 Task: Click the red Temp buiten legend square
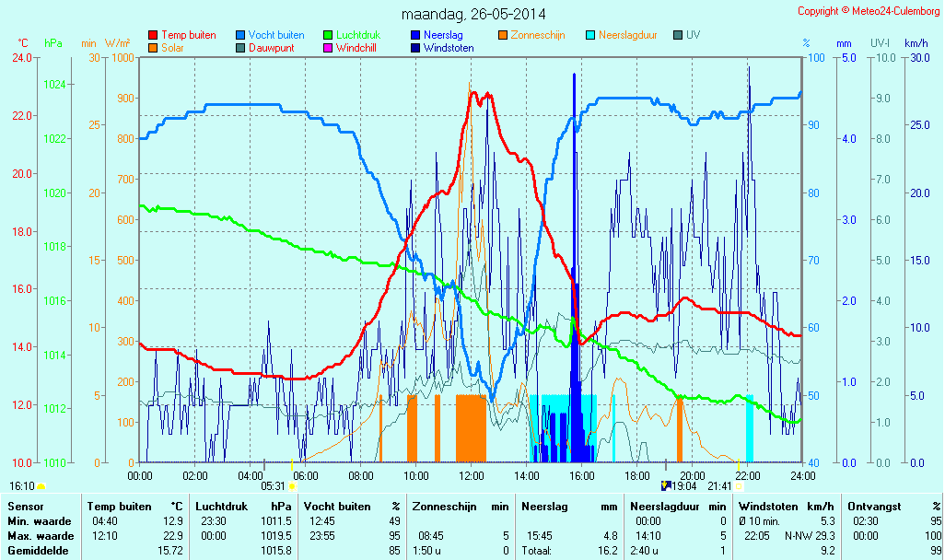pos(153,35)
